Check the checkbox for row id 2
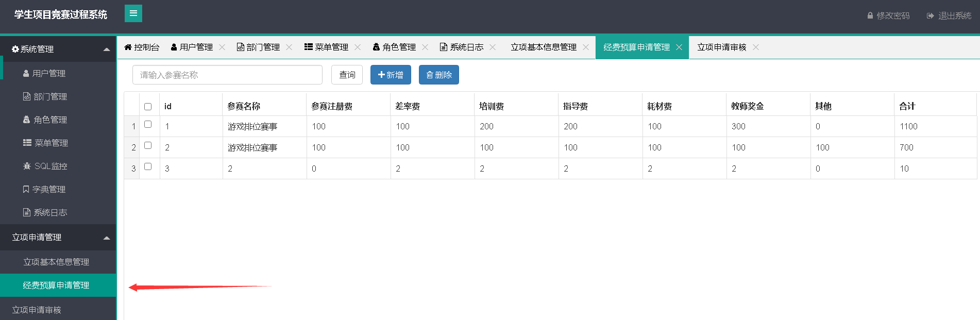 coord(148,145)
